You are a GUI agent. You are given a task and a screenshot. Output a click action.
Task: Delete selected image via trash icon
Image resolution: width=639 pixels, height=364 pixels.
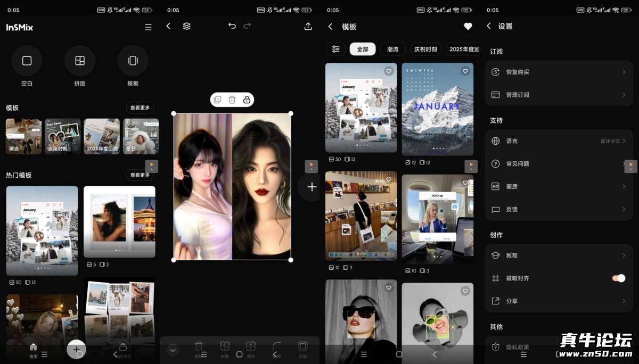click(x=232, y=100)
